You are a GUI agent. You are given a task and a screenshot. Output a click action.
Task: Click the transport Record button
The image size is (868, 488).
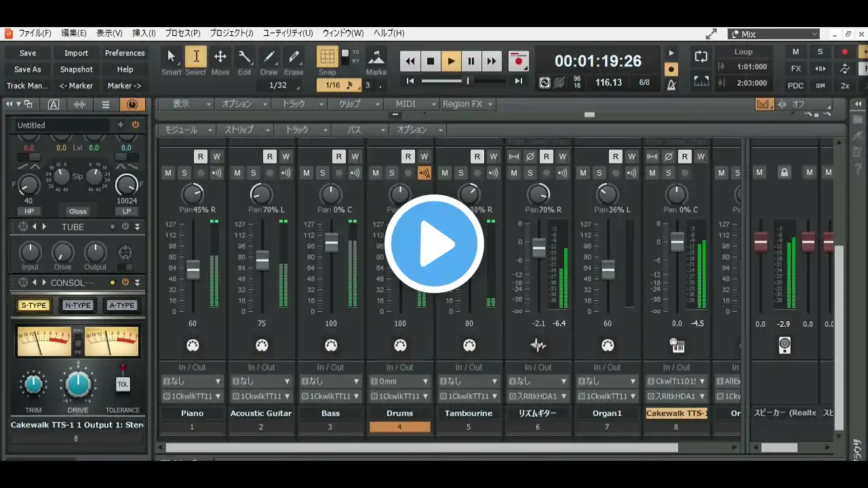tap(519, 61)
